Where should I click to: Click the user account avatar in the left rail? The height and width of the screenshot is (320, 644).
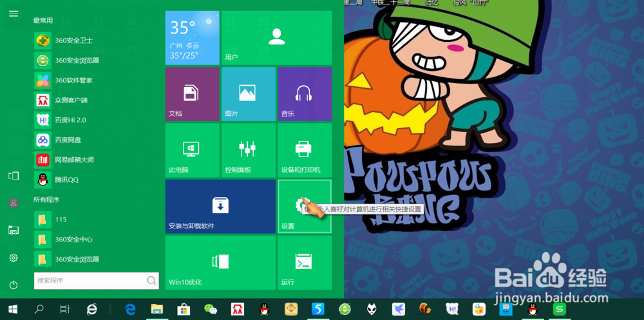pyautogui.click(x=14, y=203)
